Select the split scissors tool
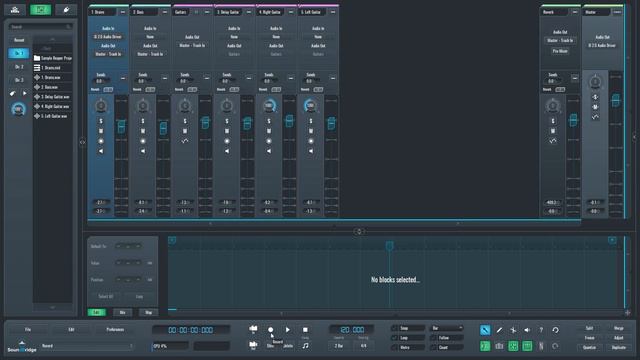The height and width of the screenshot is (360, 640). pos(513,330)
